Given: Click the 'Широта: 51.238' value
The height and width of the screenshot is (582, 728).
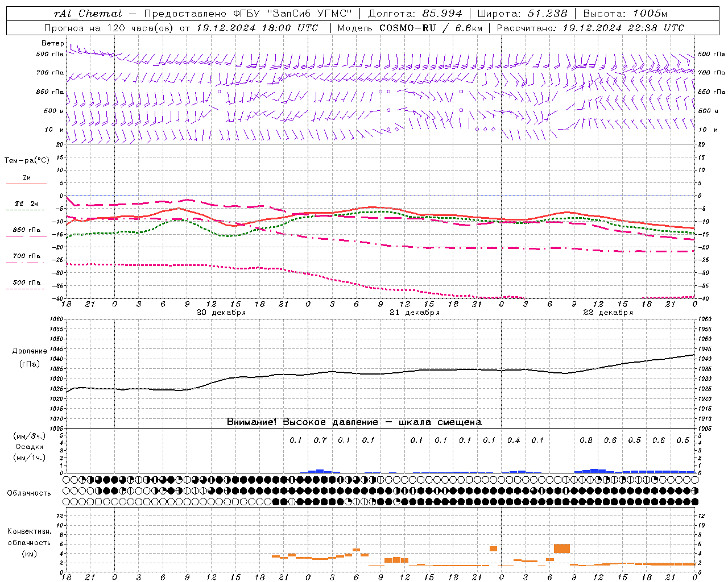Looking at the screenshot, I should pyautogui.click(x=522, y=14).
